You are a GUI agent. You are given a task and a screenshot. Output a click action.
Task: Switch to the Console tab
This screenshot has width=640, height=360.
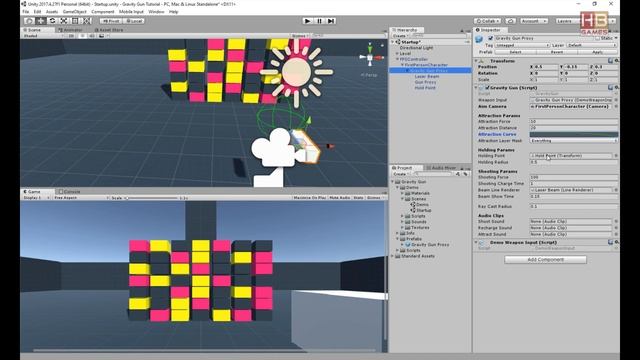tap(69, 191)
